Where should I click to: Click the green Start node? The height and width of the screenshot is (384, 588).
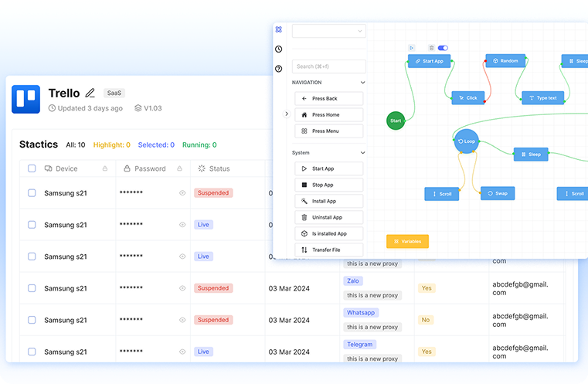pos(396,121)
